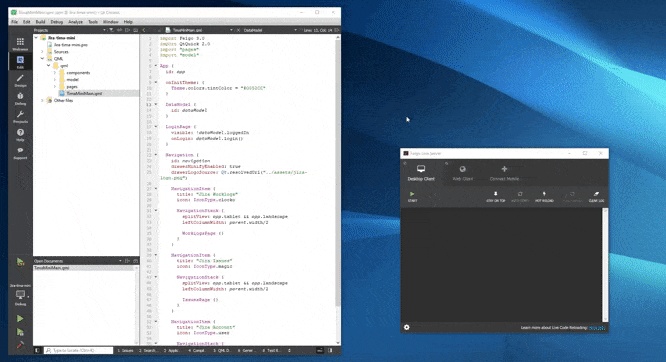Switch to Design mode in sidebar
The image size is (666, 362).
20,80
